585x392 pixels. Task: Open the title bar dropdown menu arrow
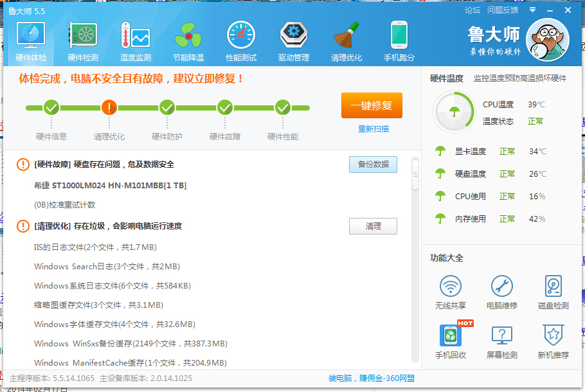point(533,10)
